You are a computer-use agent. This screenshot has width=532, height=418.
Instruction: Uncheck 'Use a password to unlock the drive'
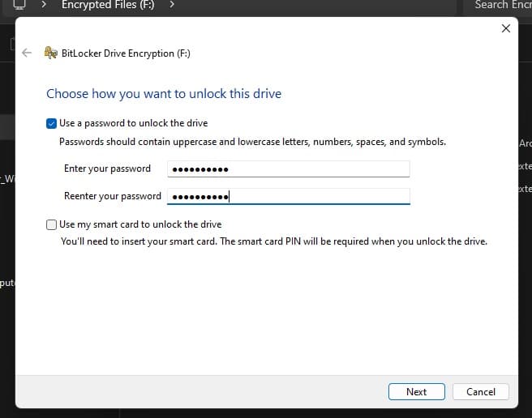[51, 123]
